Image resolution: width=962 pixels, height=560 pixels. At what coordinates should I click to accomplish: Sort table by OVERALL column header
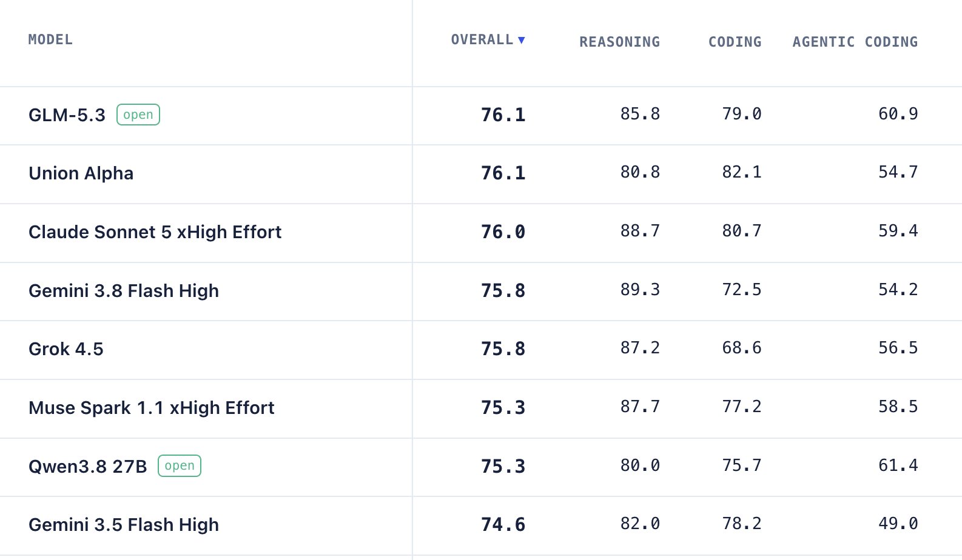coord(482,40)
